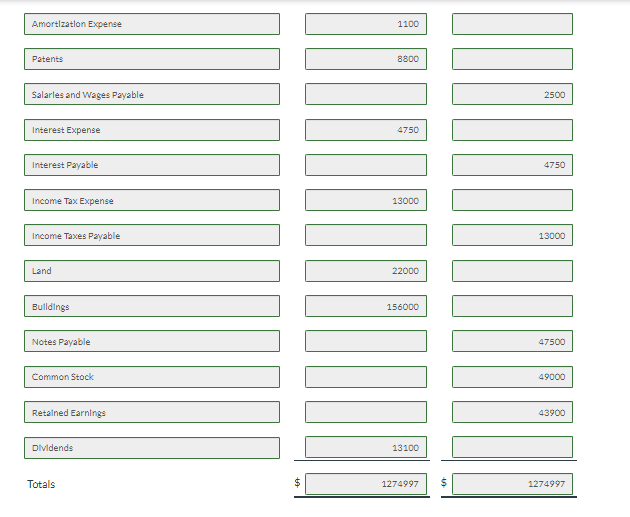Viewport: 630px width, 517px height.
Task: Select the Retained Earnings account field
Action: coord(152,412)
